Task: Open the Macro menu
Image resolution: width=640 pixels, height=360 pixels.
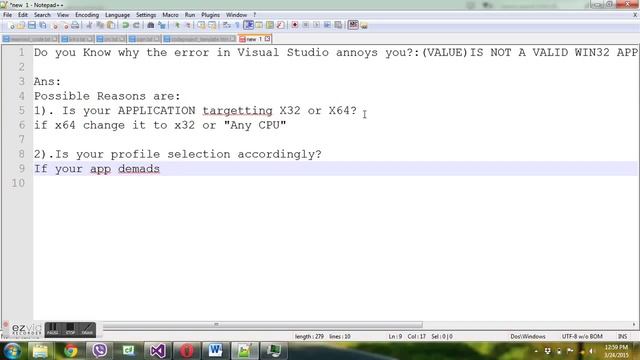Action: coord(170,15)
